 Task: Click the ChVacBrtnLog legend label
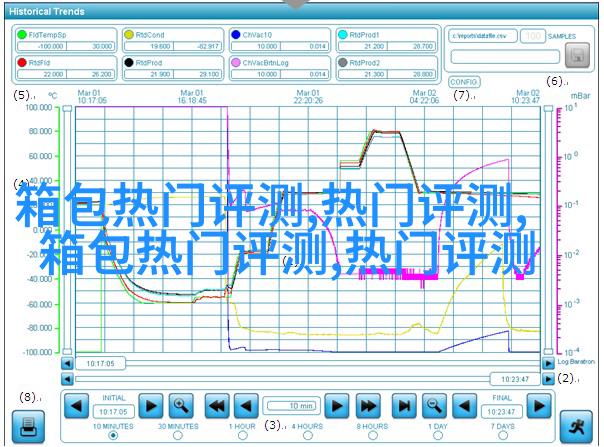coord(265,63)
